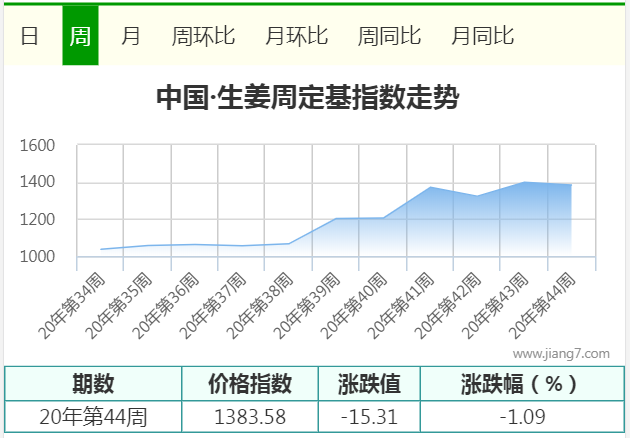The image size is (630, 438).
Task: Click the 涨跌值 column header
Action: pyautogui.click(x=369, y=384)
